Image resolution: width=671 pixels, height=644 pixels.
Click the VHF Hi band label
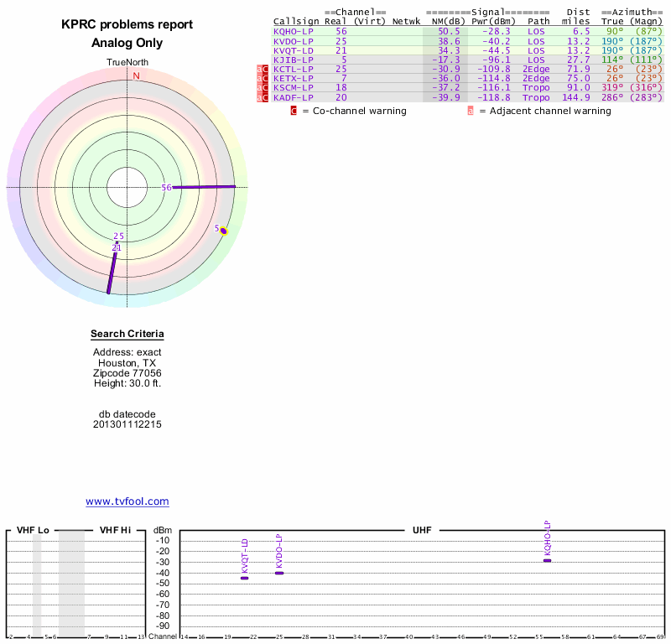tap(115, 531)
